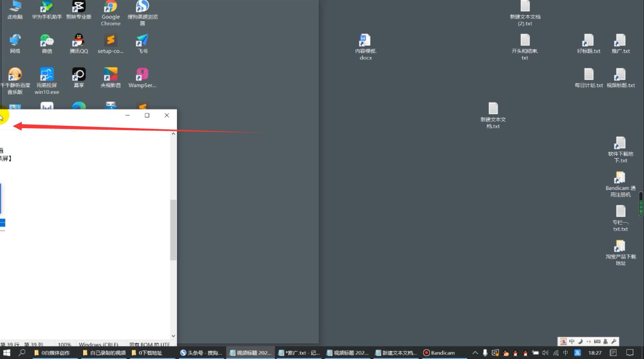This screenshot has height=359, width=644.
Task: Open WampServer pink shortcut icon
Action: 142,78
